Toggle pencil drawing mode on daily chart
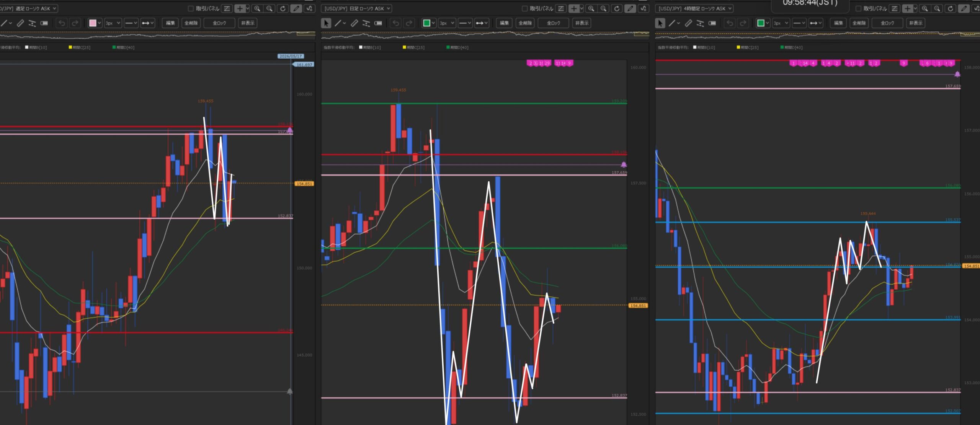The image size is (980, 425). tap(630, 8)
